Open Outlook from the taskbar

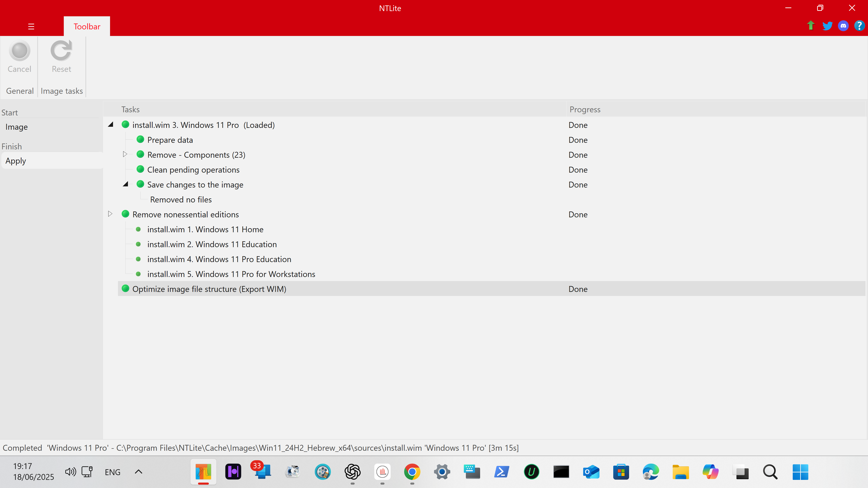591,472
